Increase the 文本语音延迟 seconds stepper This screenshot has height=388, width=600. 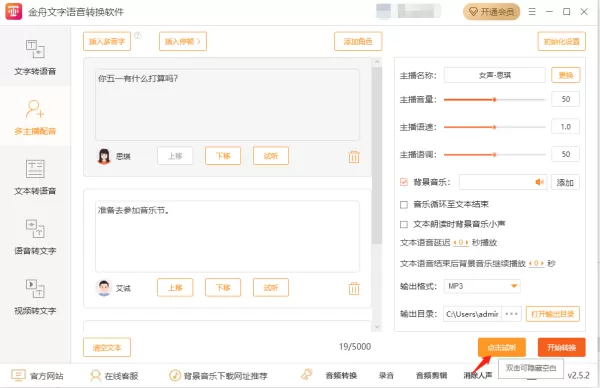tap(466, 243)
